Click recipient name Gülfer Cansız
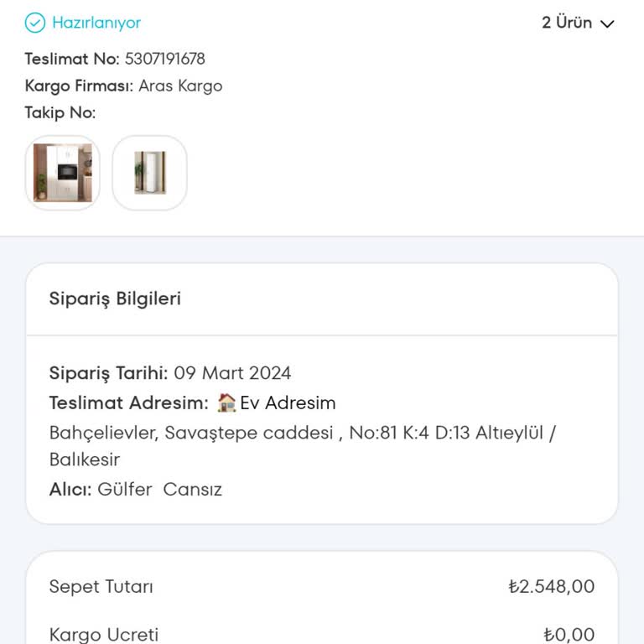This screenshot has width=644, height=644. (x=159, y=489)
